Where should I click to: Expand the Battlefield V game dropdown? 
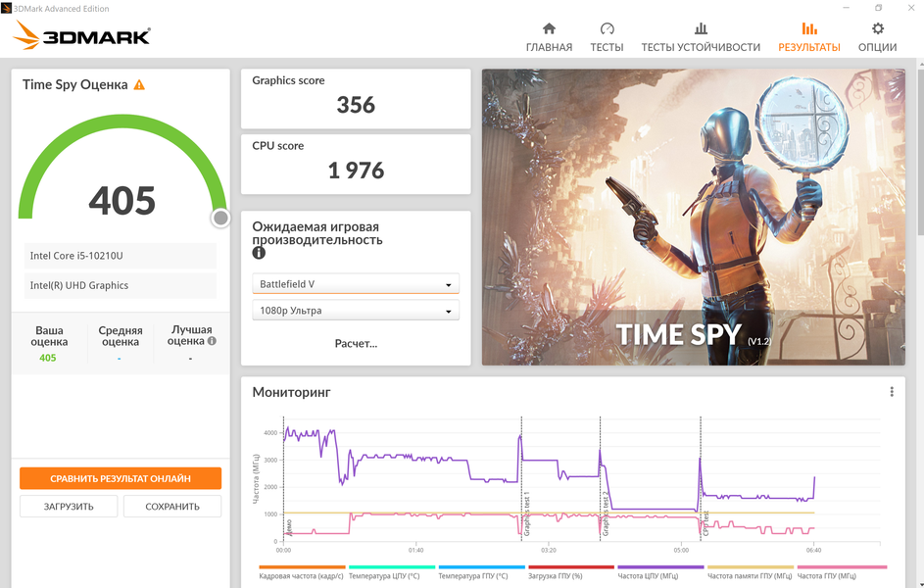[355, 284]
